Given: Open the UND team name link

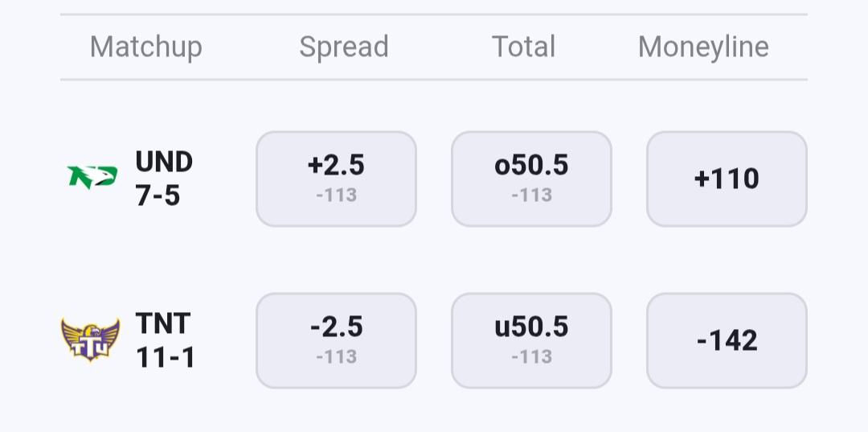Looking at the screenshot, I should point(164,162).
